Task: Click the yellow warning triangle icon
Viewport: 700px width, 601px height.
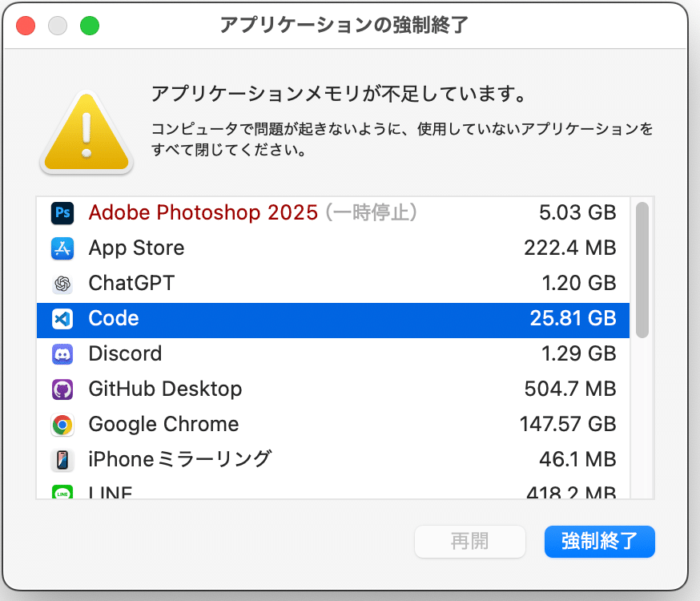Action: point(86,131)
